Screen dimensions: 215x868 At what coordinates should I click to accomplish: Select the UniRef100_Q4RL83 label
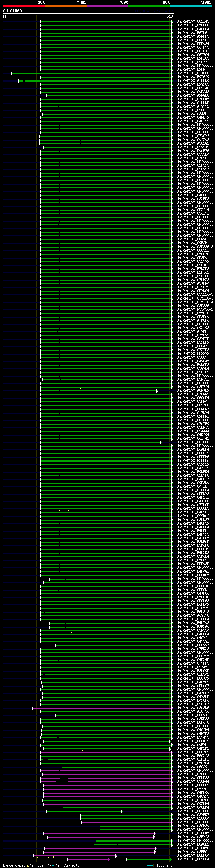(x=193, y=195)
